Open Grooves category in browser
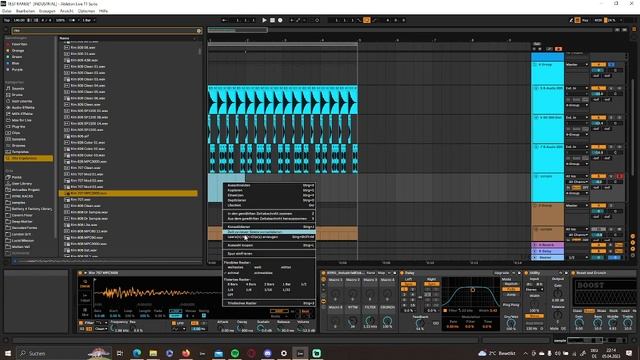The height and width of the screenshot is (360, 640). 19,145
